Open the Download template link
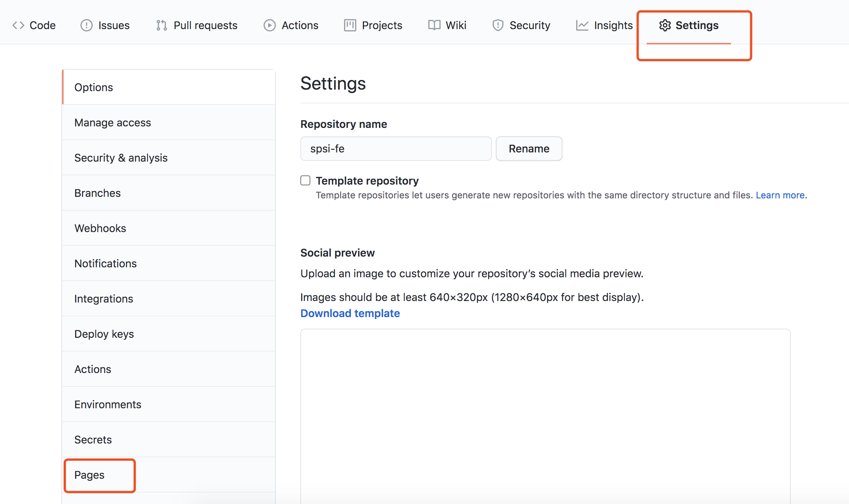This screenshot has height=504, width=849. (350, 313)
